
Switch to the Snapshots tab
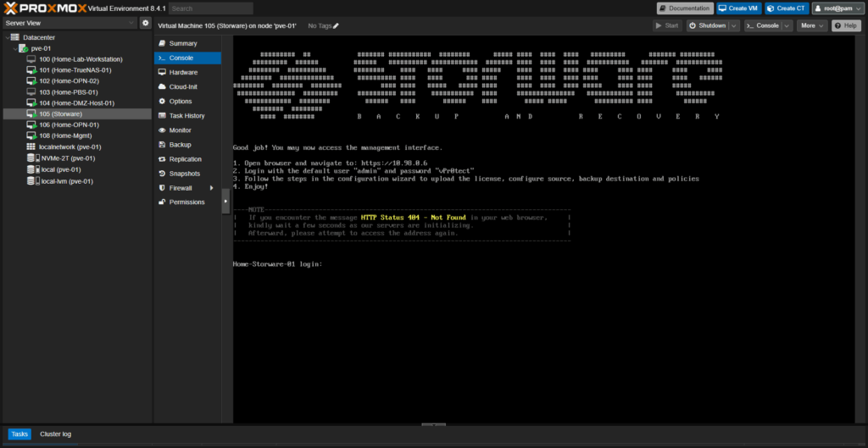coord(184,174)
